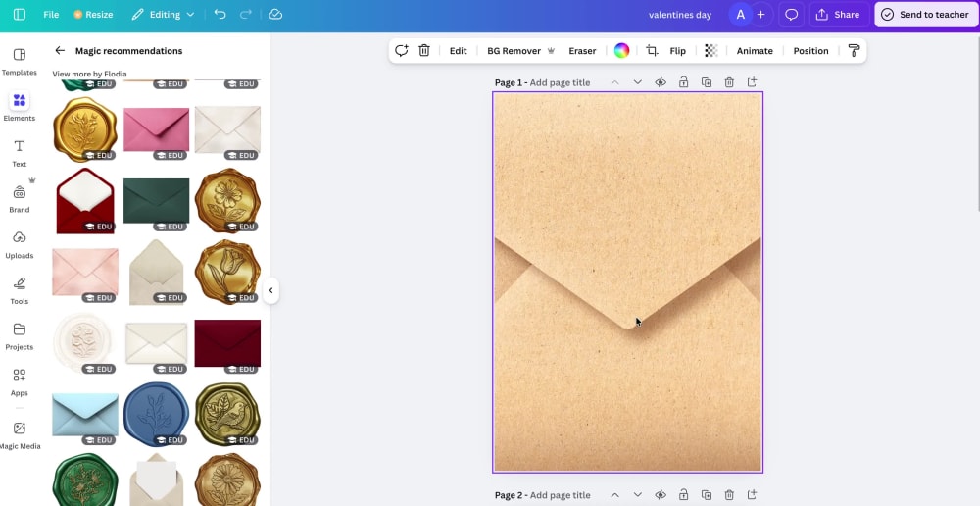Add a page after Page 2
Image resolution: width=980 pixels, height=506 pixels.
[752, 495]
